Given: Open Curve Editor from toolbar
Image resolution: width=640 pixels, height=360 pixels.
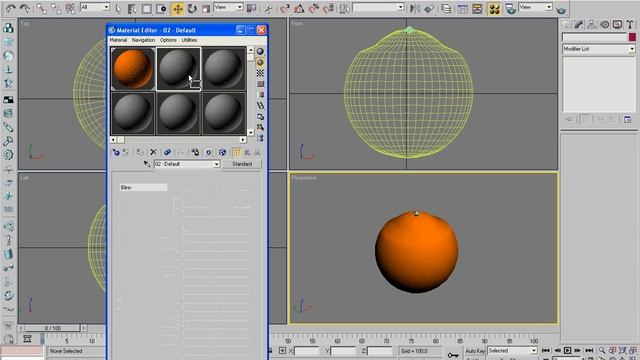Looking at the screenshot, I should click(462, 8).
